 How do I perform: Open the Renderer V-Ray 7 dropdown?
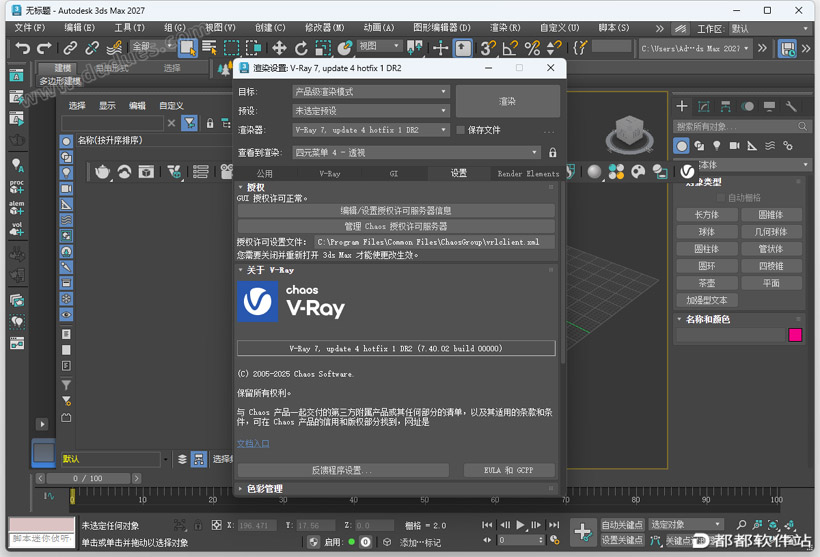371,130
